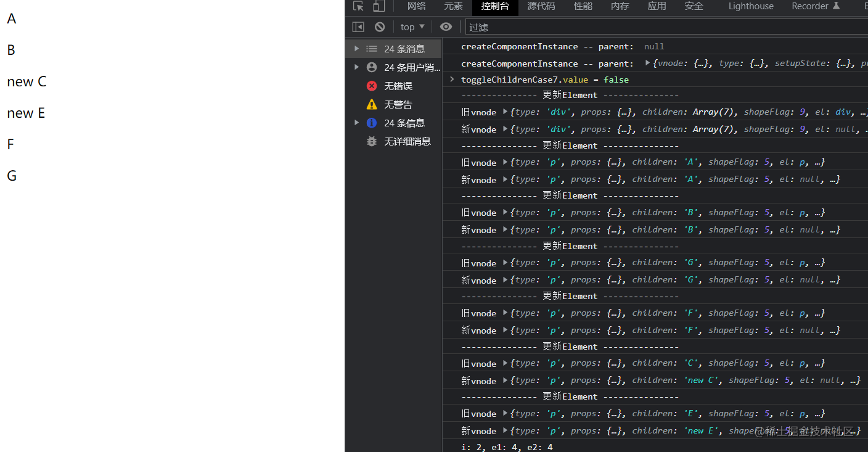Click the red error icon in sidebar

[372, 86]
